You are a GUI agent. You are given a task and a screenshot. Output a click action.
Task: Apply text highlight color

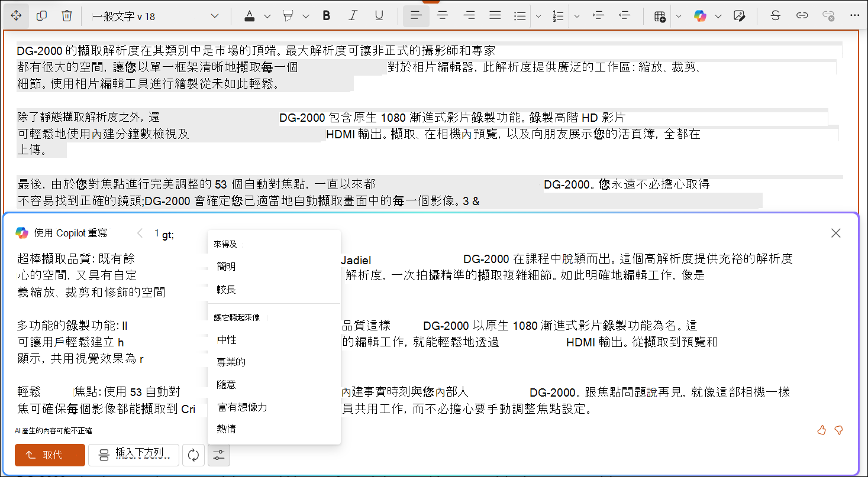289,16
